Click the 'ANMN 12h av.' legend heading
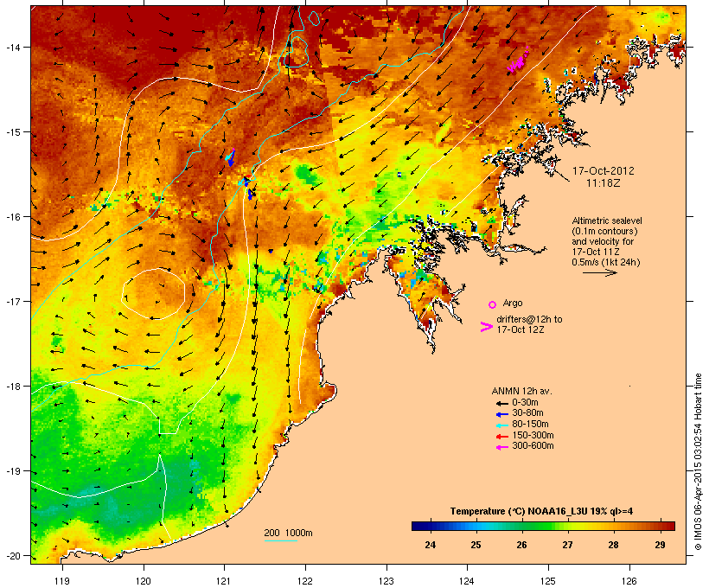The width and height of the screenshot is (709, 588). pyautogui.click(x=521, y=391)
